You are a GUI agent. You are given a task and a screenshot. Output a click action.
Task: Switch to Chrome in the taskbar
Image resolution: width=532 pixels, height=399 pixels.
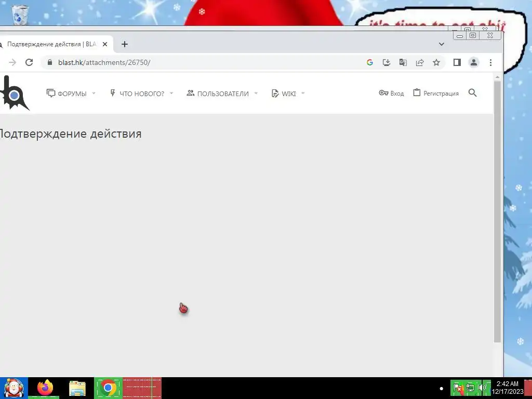[x=108, y=388]
